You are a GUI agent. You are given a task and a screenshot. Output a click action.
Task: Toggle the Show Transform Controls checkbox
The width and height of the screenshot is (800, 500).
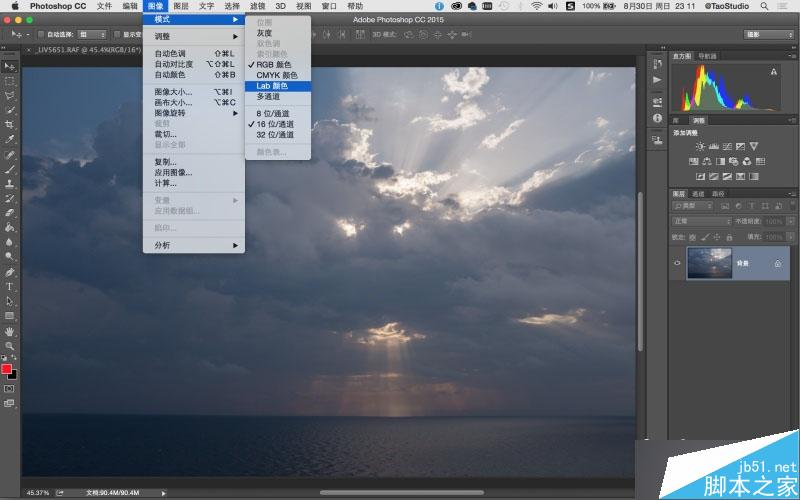[117, 35]
